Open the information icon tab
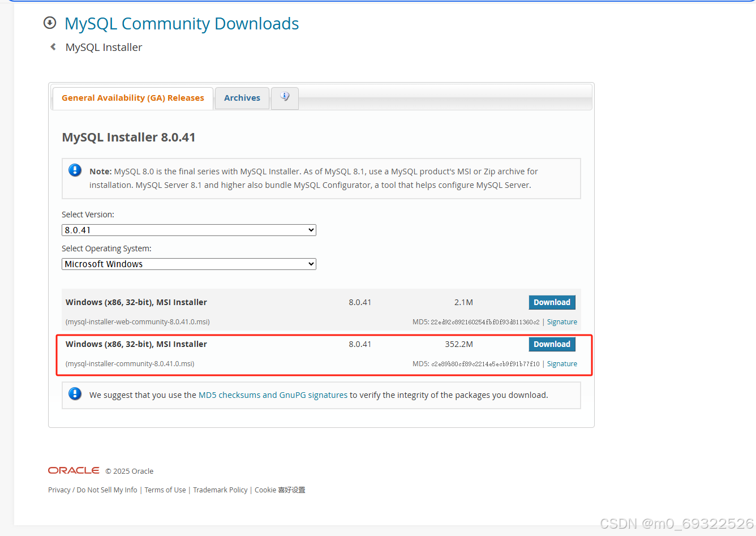Screen dimensions: 756x536 click(x=285, y=97)
